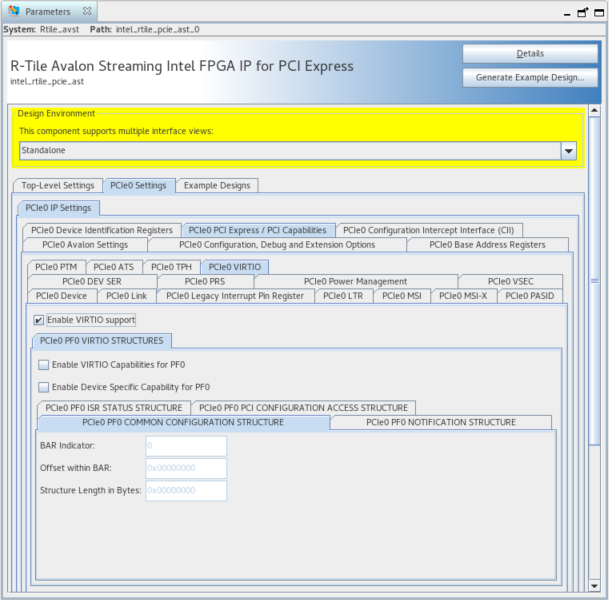Open PCIe0 Power Management tab
The width and height of the screenshot is (609, 600).
(355, 282)
